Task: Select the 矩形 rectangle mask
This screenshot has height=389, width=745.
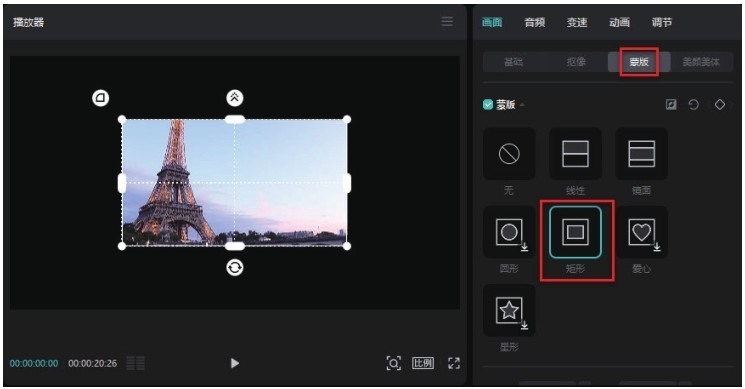Action: click(575, 232)
